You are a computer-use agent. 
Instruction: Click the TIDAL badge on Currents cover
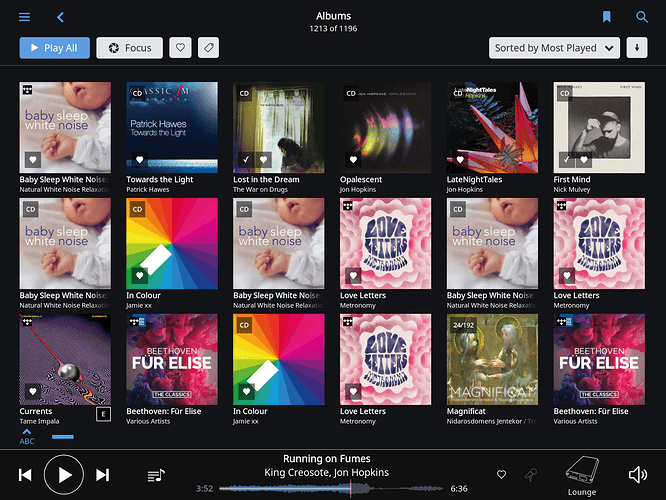point(27,321)
